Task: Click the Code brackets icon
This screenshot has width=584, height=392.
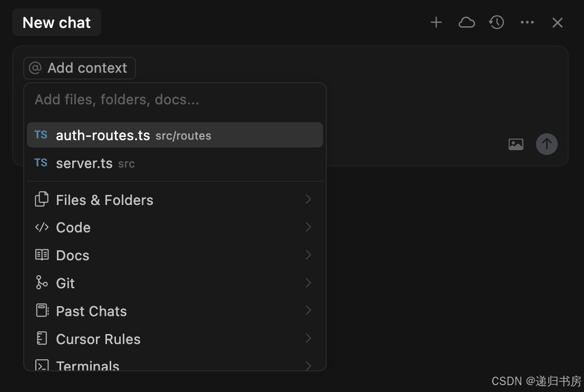Action: [42, 227]
